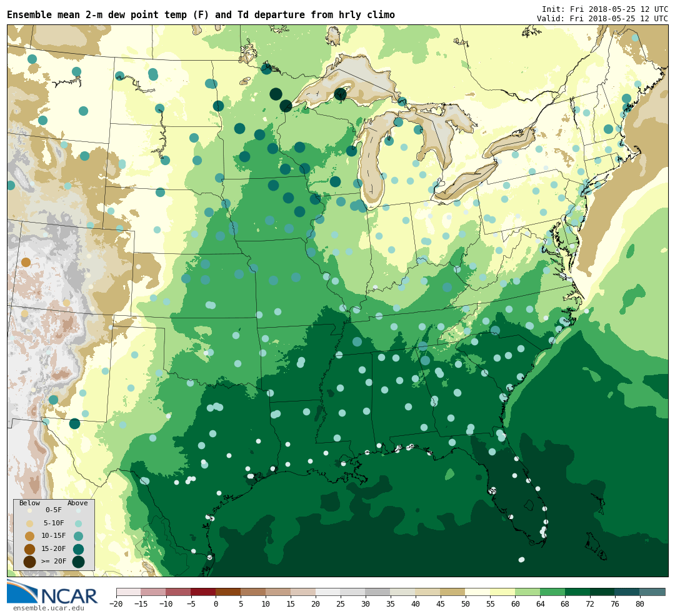Image resolution: width=675 pixels, height=616 pixels.
Task: Pick the 20 to 25 color bar segment
Action: click(x=328, y=592)
